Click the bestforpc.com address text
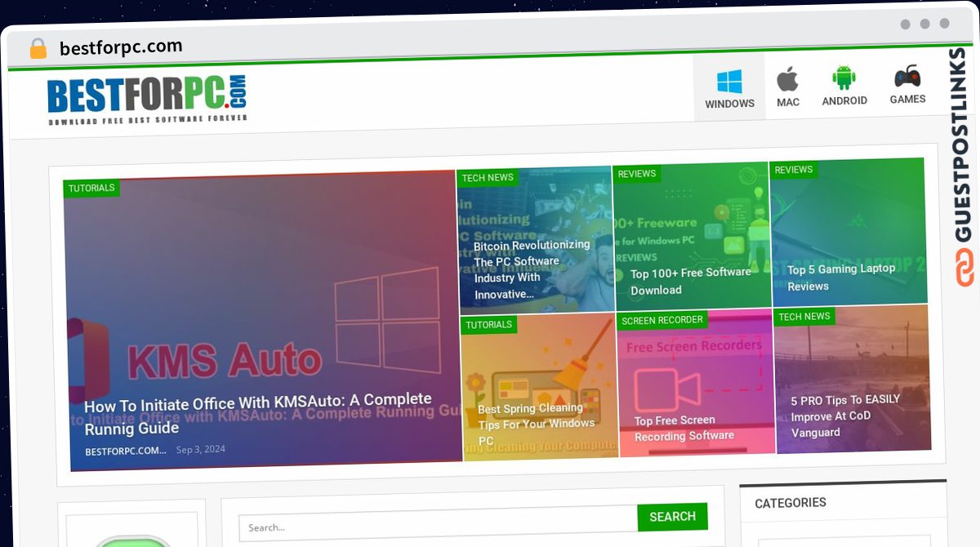The image size is (980, 547). (x=121, y=47)
